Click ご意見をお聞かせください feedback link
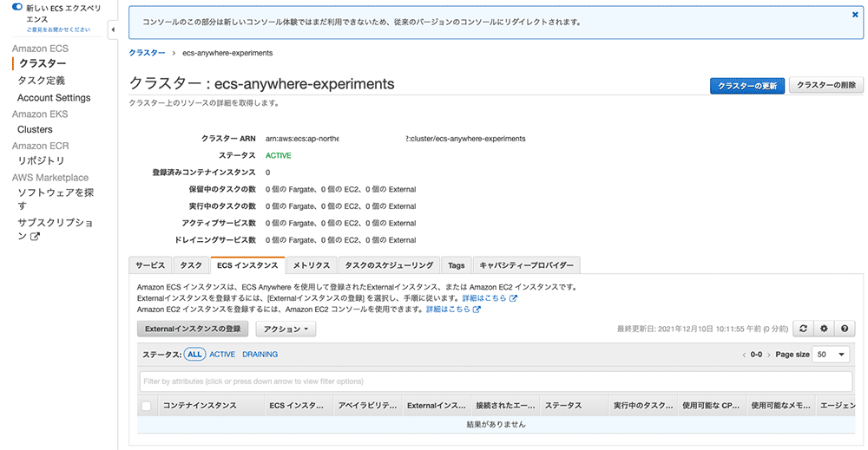868x450 pixels. [x=58, y=29]
